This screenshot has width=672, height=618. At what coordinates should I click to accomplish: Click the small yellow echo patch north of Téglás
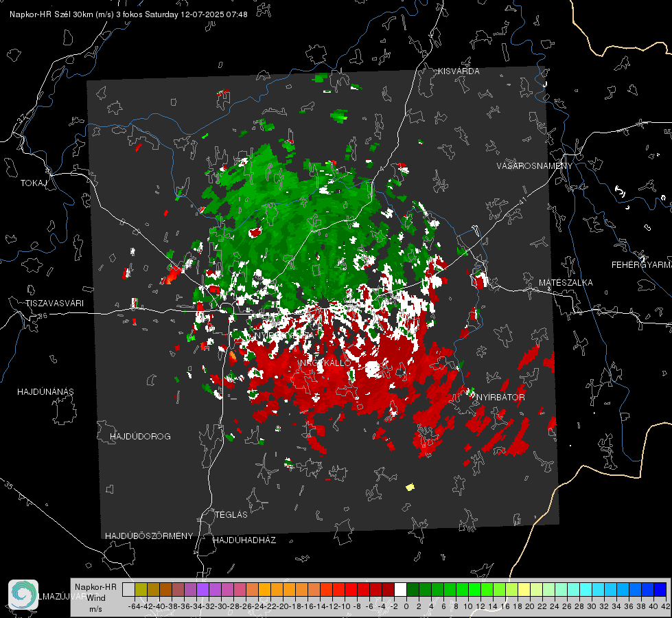410,487
